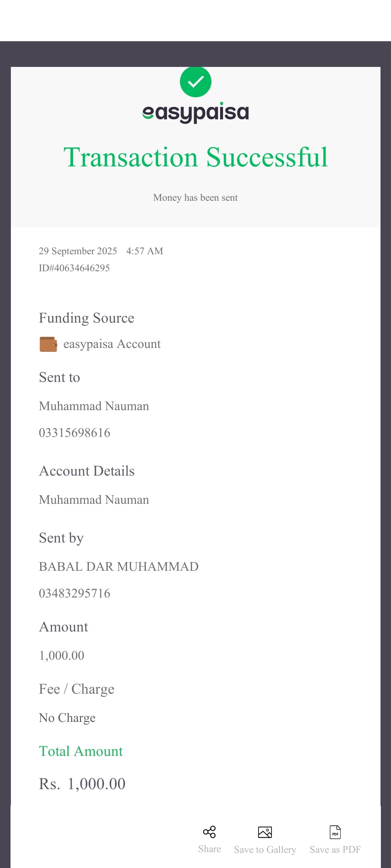This screenshot has width=391, height=868.
Task: Tap the Share icon
Action: [x=209, y=832]
